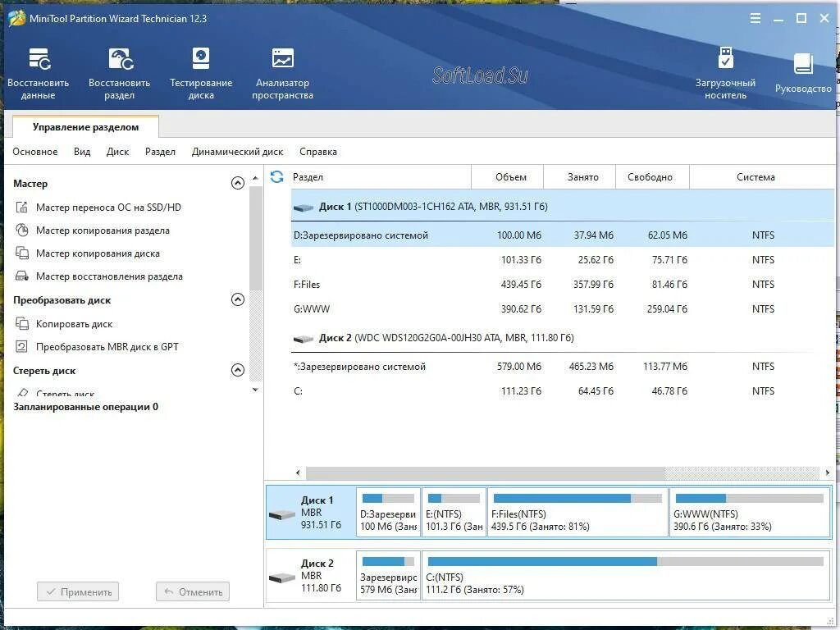Select the G:WWW partition row
The height and width of the screenshot is (630, 840).
pos(563,309)
